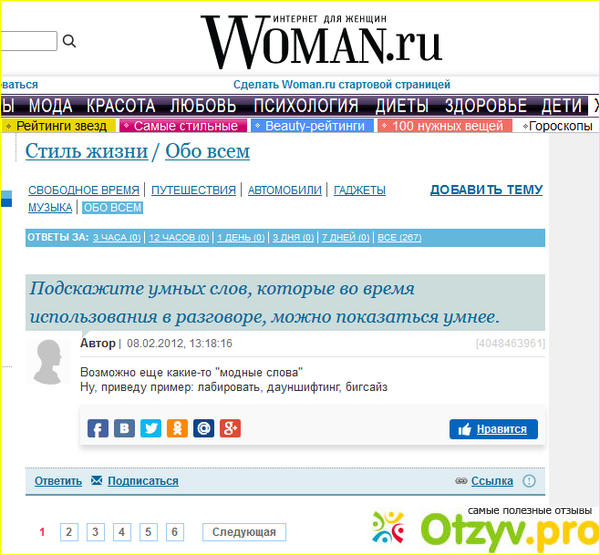Image resolution: width=600 pixels, height=555 pixels.
Task: Click Ответить to reply
Action: [58, 481]
